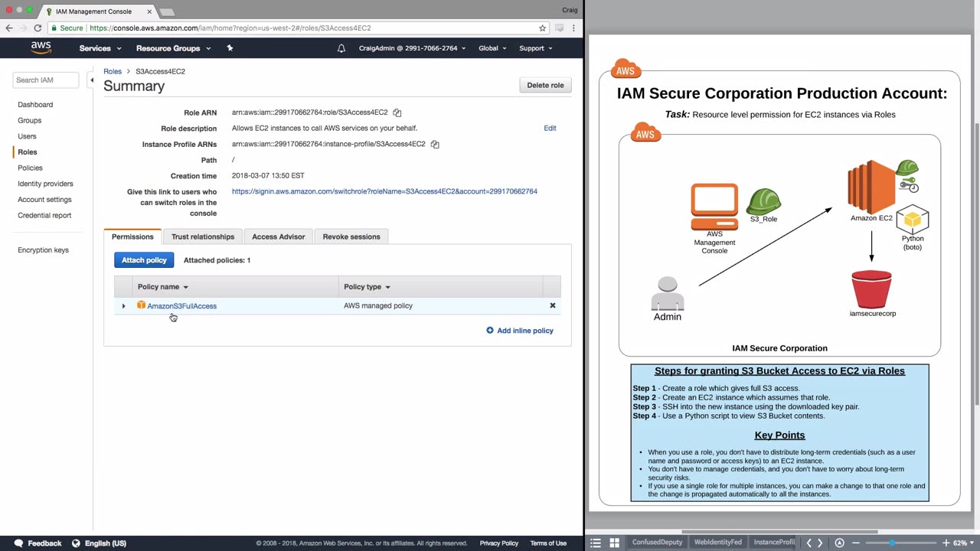980x551 pixels.
Task: Open the pin shortcuts icon in AWS navbar
Action: [230, 48]
